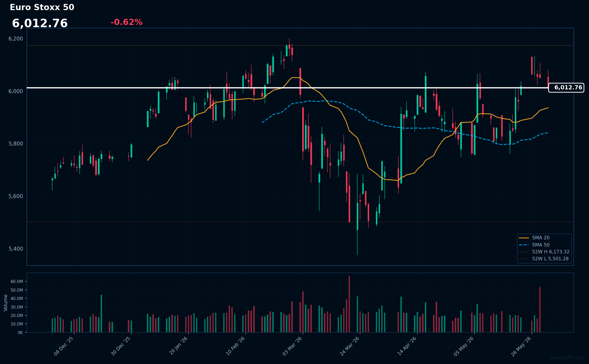Viewport: 589px width, 364px height.
Task: Click the 24 Mar '26 date label
Action: 349,346
